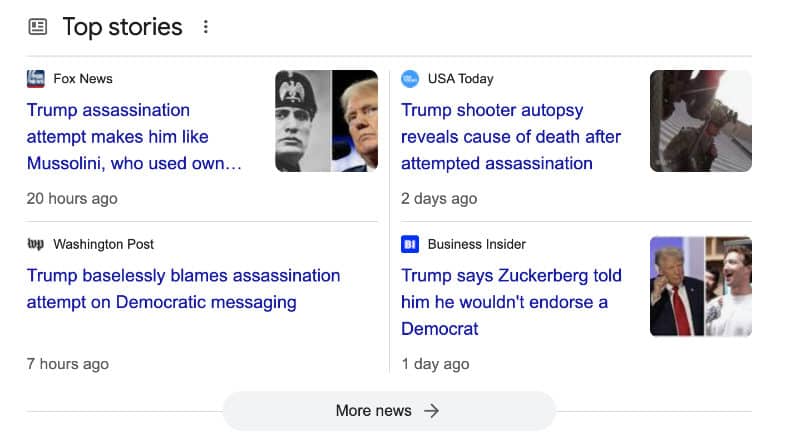The image size is (800, 443).
Task: Open the Zuckerberg wouldn't endorse headline
Action: coord(511,302)
